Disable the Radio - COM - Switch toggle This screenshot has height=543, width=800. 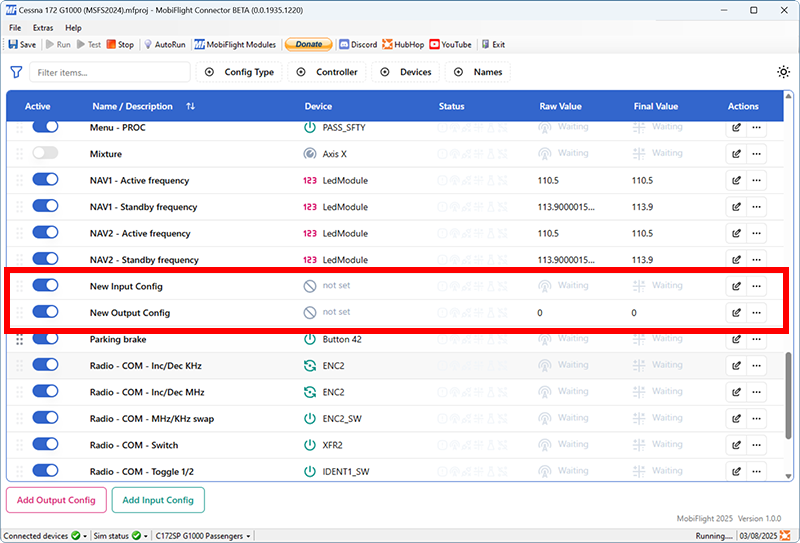coord(45,444)
